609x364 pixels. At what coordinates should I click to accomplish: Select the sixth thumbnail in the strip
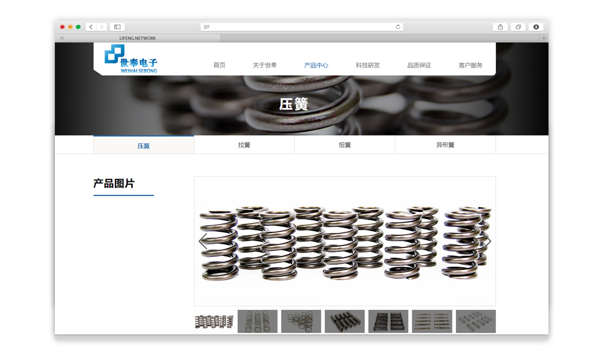point(432,322)
